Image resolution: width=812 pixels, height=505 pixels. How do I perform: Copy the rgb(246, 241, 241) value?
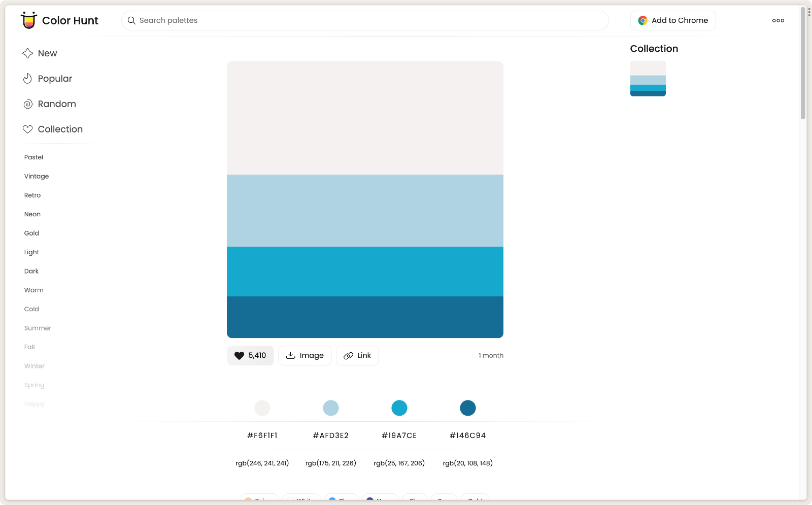coord(262,463)
